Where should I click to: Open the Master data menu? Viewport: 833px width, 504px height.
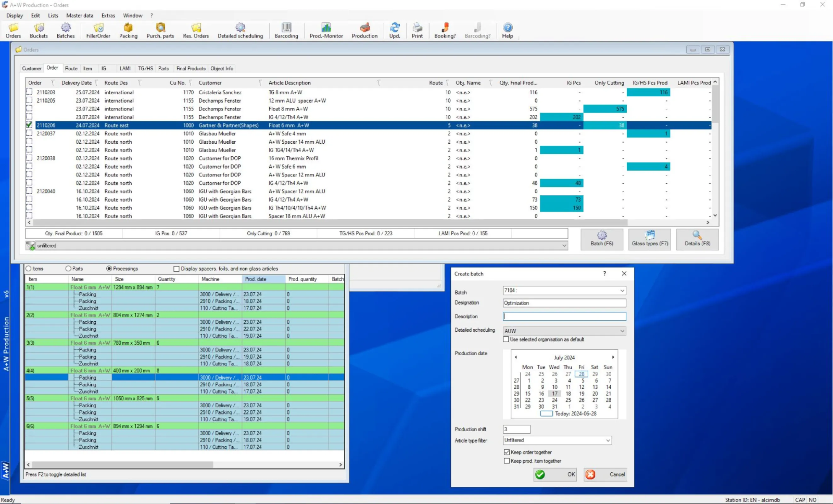(80, 15)
